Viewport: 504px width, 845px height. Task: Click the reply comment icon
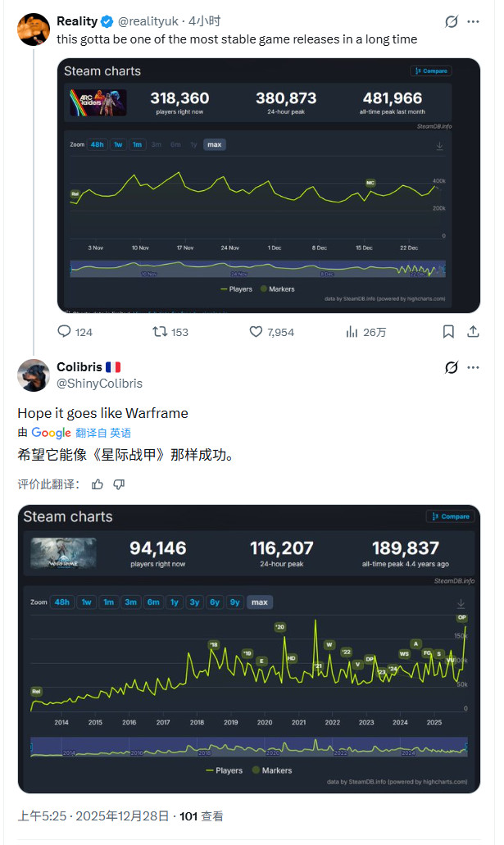pos(65,332)
